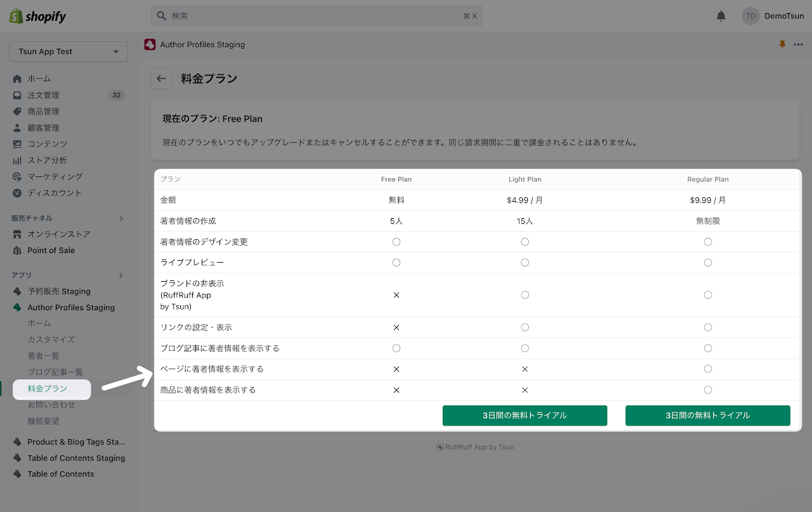Go to 著者一覧 submenu

[x=43, y=356]
